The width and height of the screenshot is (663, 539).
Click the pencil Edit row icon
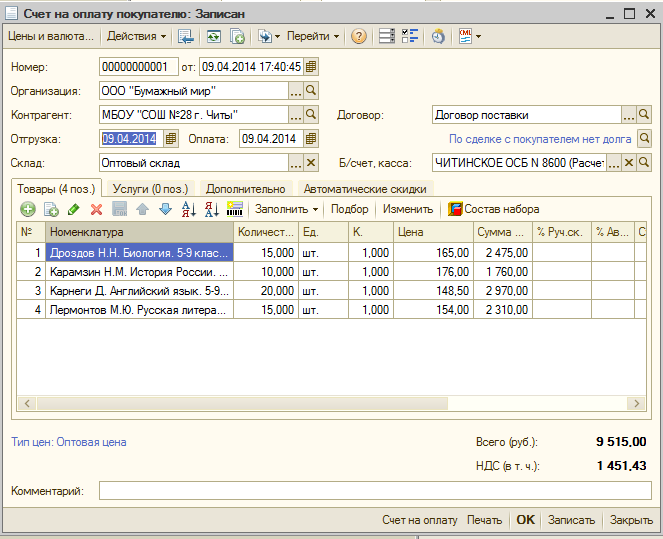pyautogui.click(x=74, y=209)
